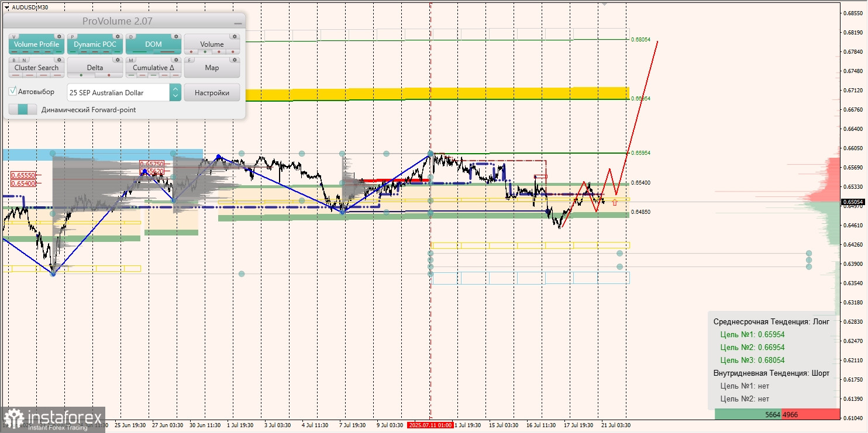
Task: Enable the Cumulative Δ indicator
Action: [153, 68]
